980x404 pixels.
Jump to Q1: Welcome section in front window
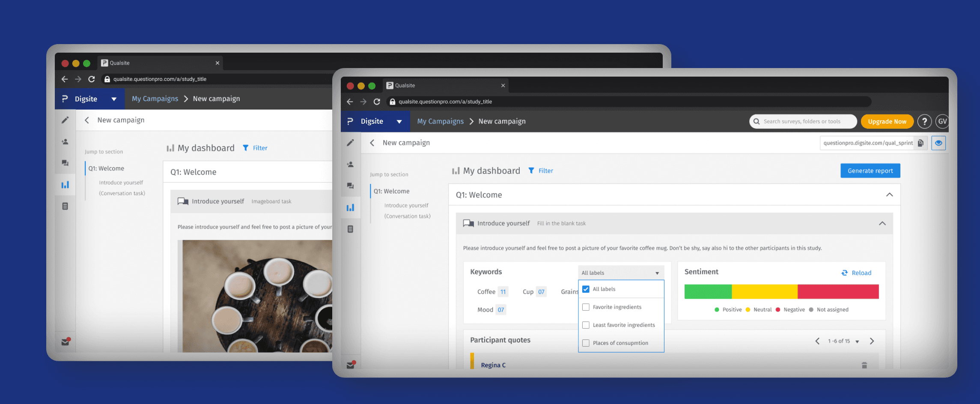(x=391, y=191)
